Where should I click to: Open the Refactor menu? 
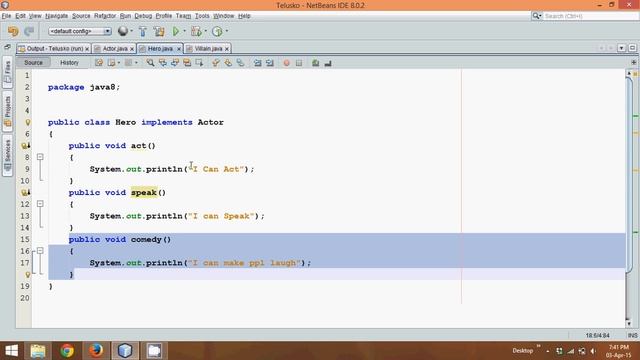coord(105,16)
